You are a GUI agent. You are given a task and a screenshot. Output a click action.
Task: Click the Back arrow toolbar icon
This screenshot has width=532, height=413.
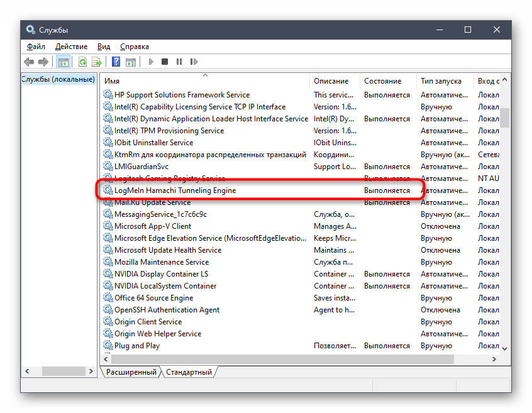click(29, 62)
